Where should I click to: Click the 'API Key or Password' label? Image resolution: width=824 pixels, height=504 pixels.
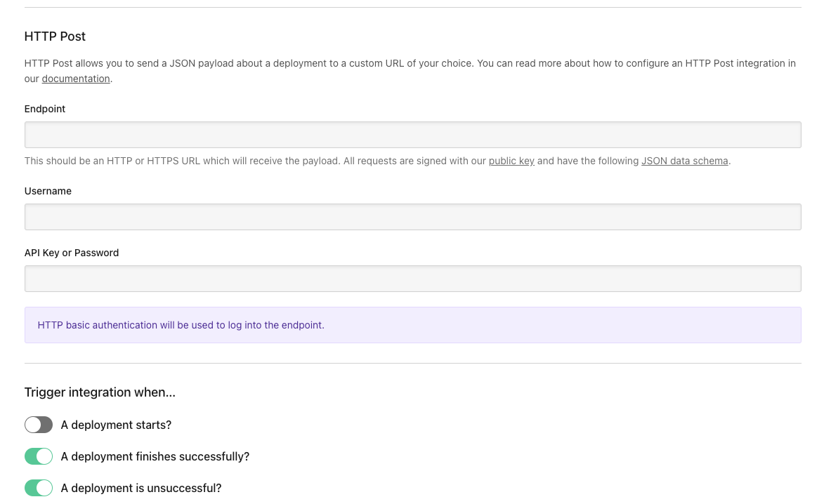coord(72,253)
